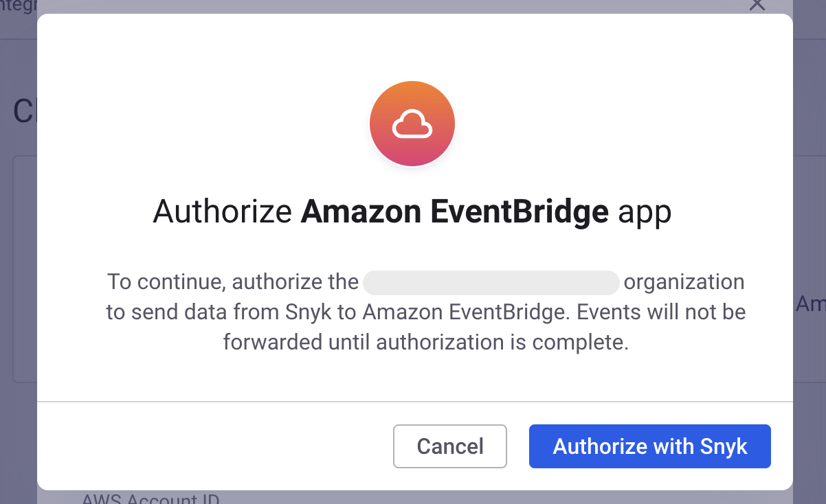The image size is (826, 504).
Task: Click the redacted organization name placeholder
Action: click(491, 282)
